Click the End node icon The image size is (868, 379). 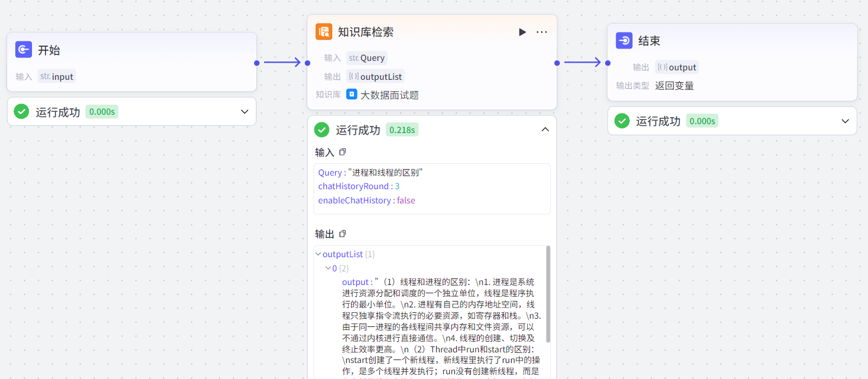(624, 41)
